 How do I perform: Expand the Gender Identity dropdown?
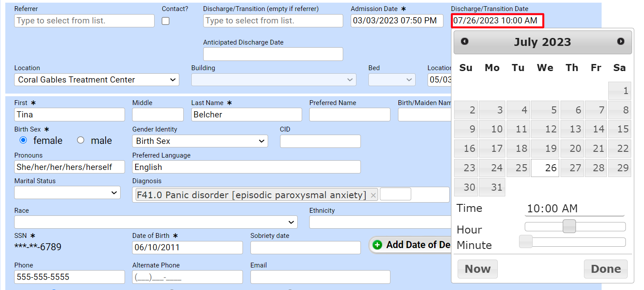pos(200,141)
